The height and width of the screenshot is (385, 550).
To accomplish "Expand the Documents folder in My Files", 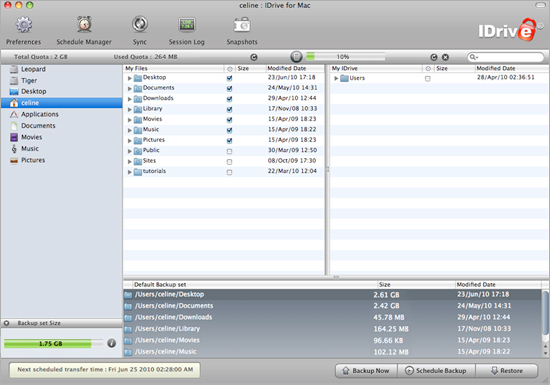I will click(129, 89).
